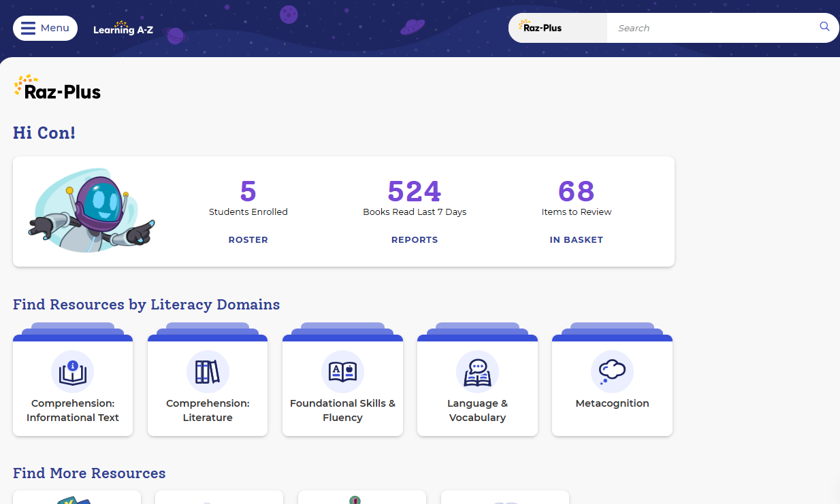Select the Language & Vocabulary card title
Screen dimensions: 840x504
point(477,410)
